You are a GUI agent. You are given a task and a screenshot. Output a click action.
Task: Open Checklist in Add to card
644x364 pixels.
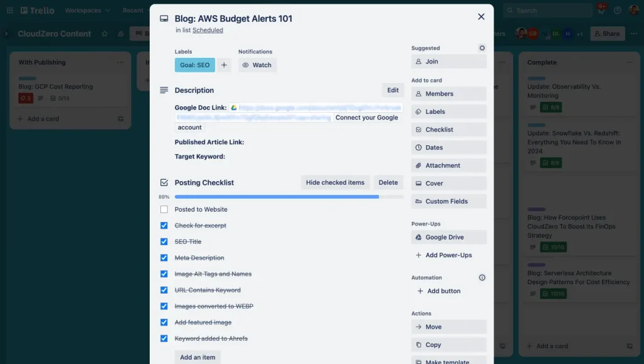[x=449, y=130]
